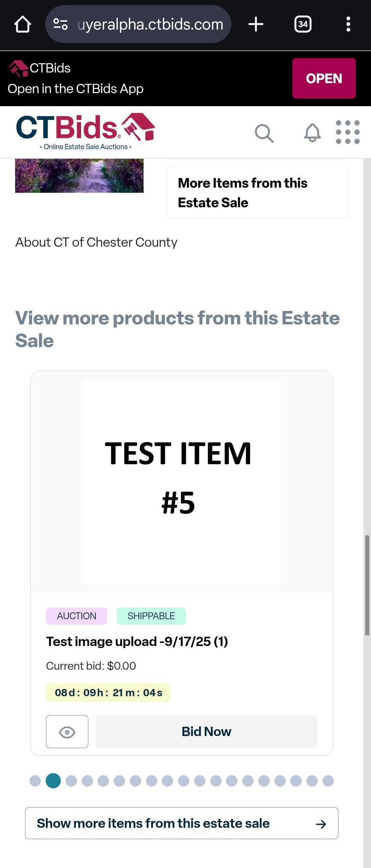Open the search magnifier icon
371x868 pixels.
tap(264, 133)
